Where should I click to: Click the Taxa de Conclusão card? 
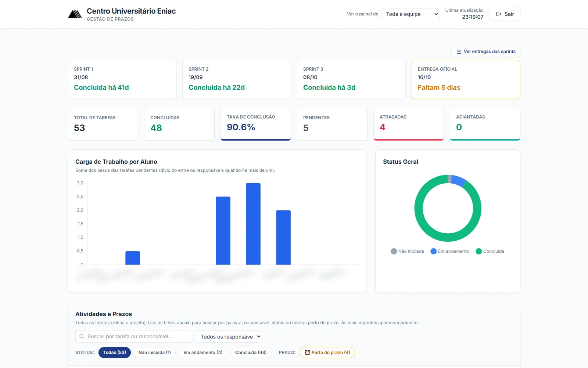(256, 124)
